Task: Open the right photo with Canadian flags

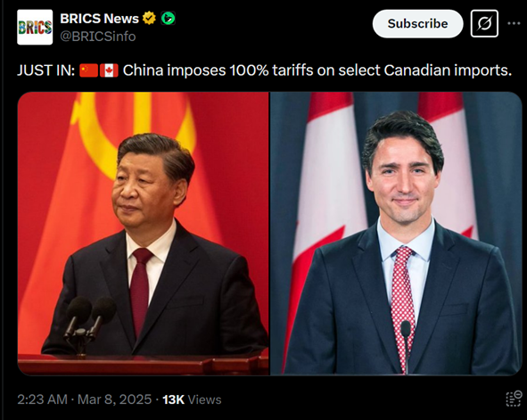Action: pos(396,234)
